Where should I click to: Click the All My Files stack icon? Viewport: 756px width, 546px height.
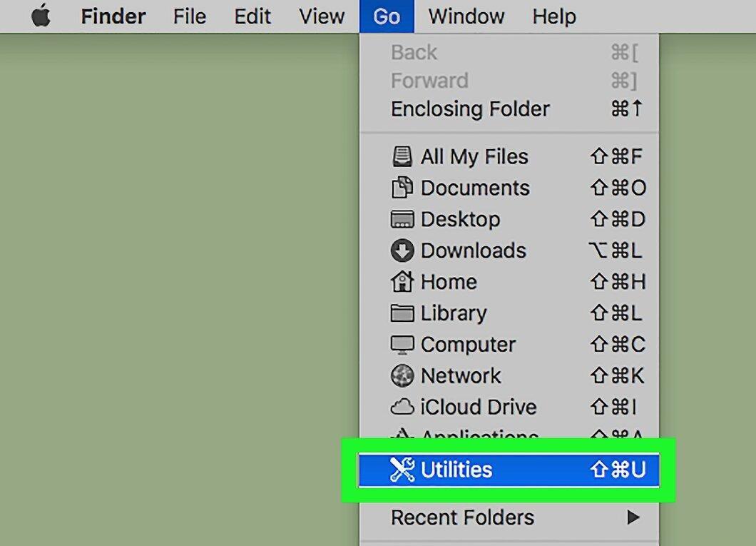[x=402, y=157]
